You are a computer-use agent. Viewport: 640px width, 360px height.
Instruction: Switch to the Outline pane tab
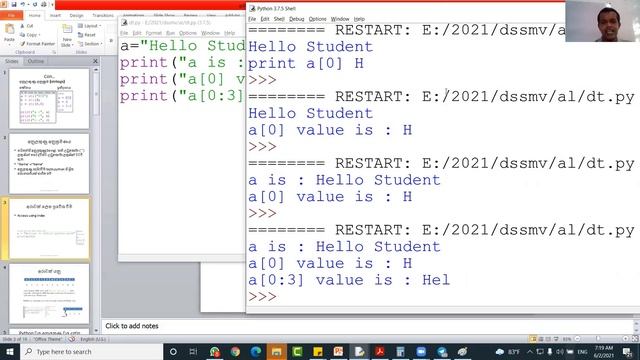[36, 61]
